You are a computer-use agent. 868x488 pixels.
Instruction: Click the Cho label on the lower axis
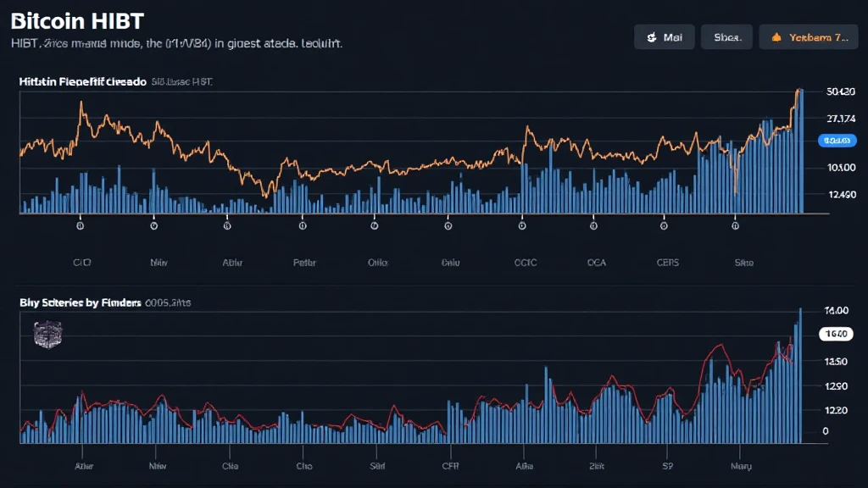(304, 467)
